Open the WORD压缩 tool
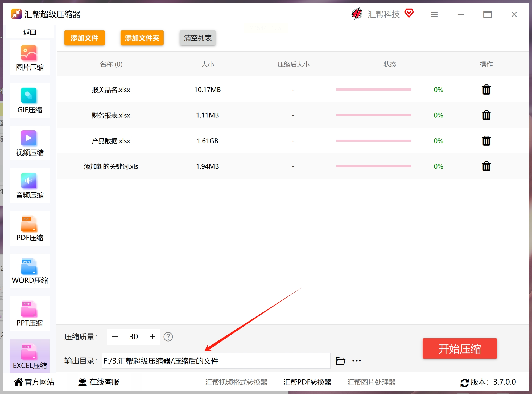Screen dimensions: 532x394 (29, 271)
